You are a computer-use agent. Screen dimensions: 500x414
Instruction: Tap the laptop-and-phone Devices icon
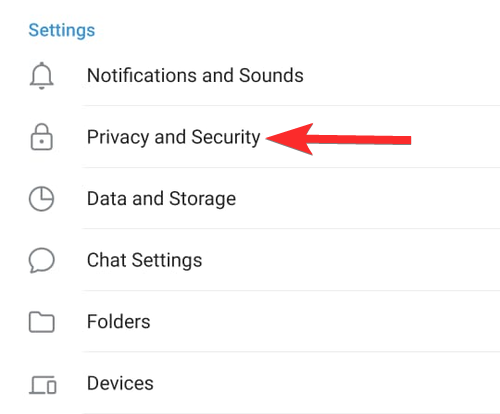[x=43, y=385]
